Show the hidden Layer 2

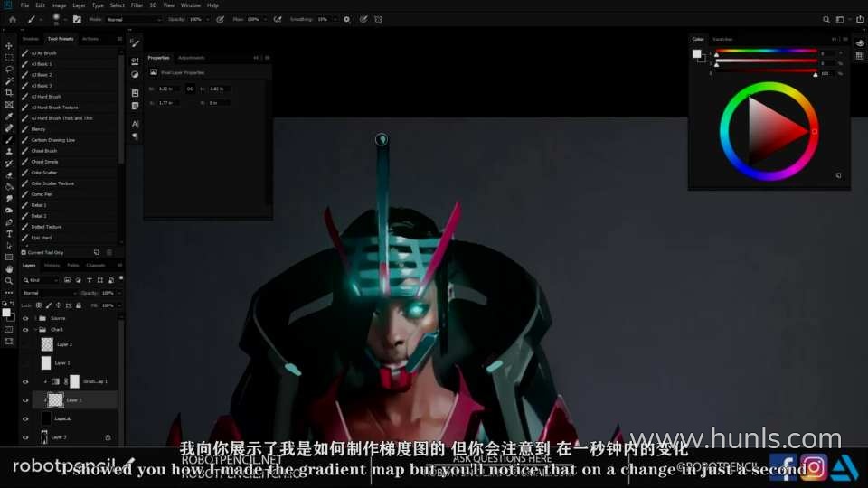click(25, 344)
